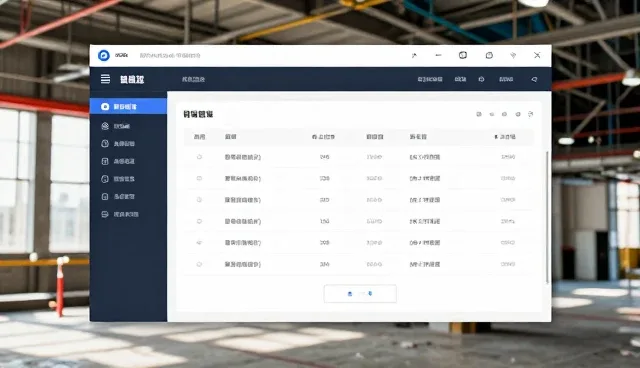This screenshot has height=368, width=640.
Task: Select the circle selector in the fourth table row
Action: click(x=199, y=221)
